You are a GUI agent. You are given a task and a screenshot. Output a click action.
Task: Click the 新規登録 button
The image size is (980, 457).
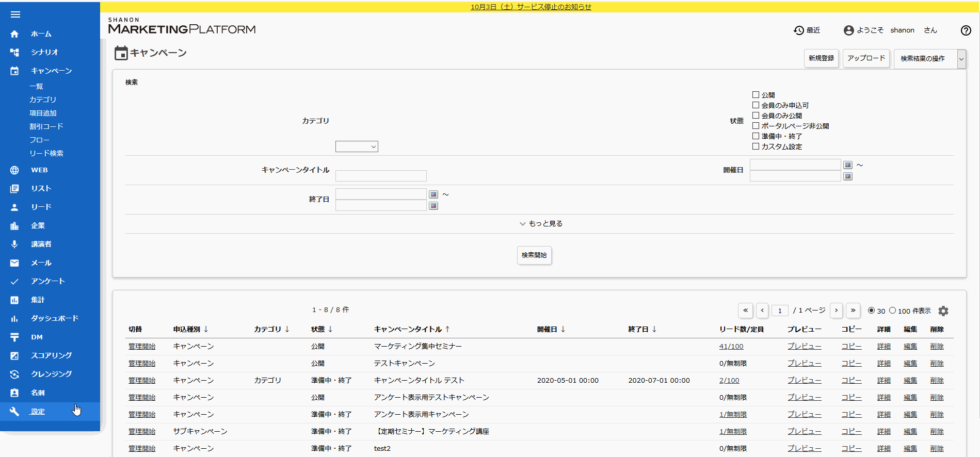tap(821, 58)
